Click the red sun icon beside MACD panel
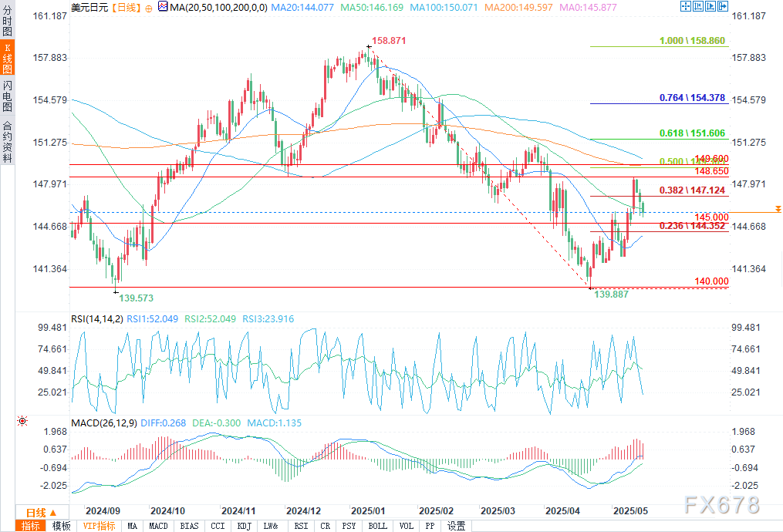Image resolution: width=783 pixels, height=532 pixels. coord(22,421)
